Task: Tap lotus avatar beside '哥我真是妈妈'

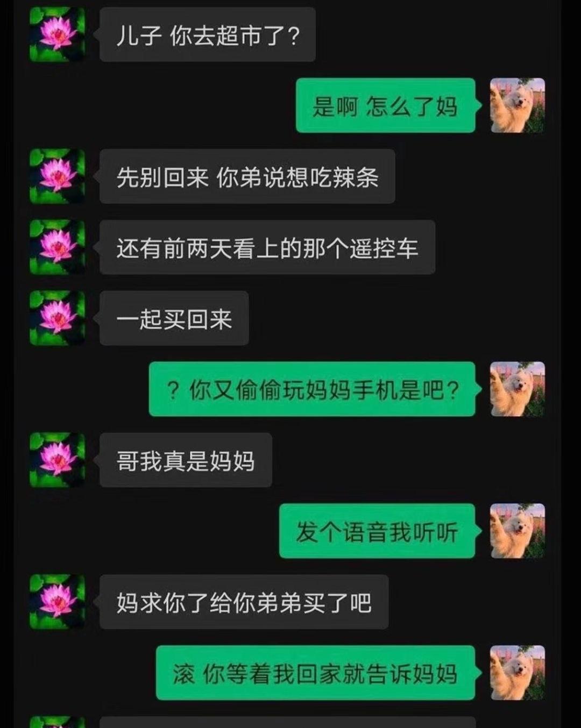Action: [57, 460]
